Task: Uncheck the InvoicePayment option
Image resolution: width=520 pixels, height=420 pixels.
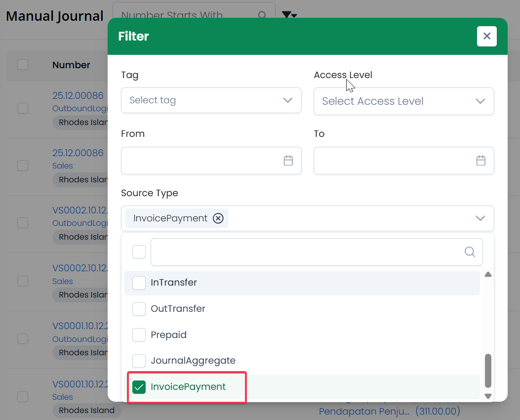Action: click(139, 387)
